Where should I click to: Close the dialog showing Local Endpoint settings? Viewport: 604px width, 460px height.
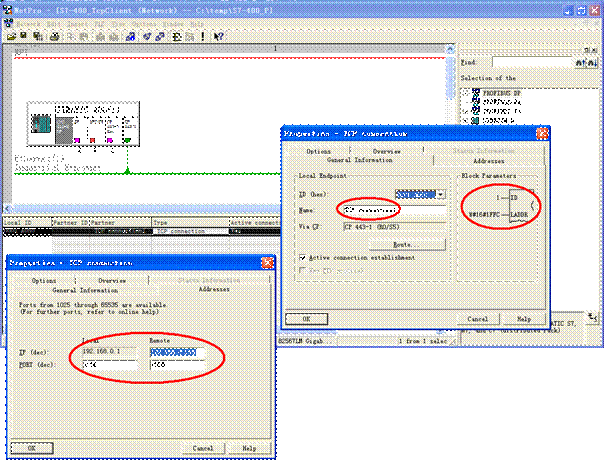coord(542,133)
